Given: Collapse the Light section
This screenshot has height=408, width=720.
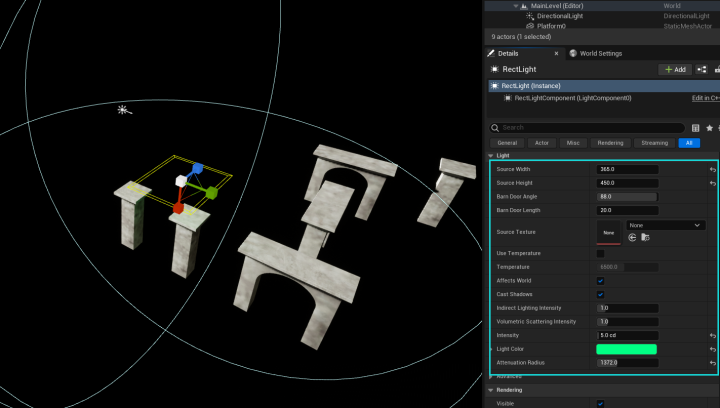Looking at the screenshot, I should tap(491, 156).
